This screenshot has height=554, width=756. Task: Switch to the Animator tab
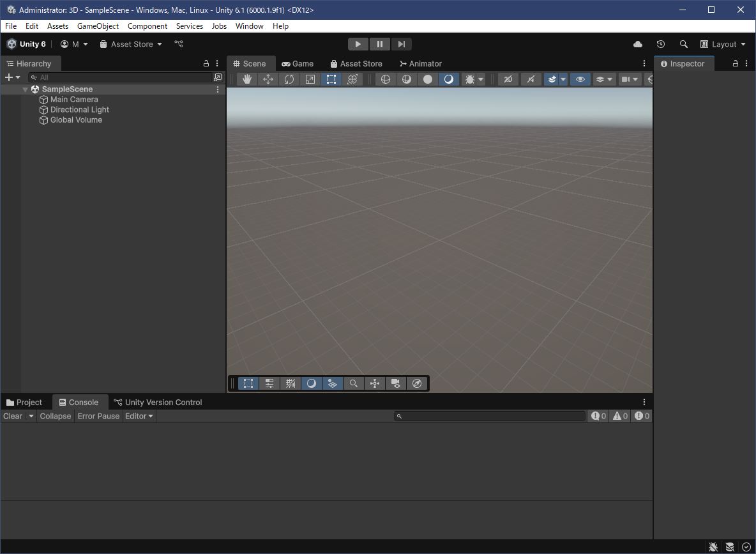pos(421,64)
